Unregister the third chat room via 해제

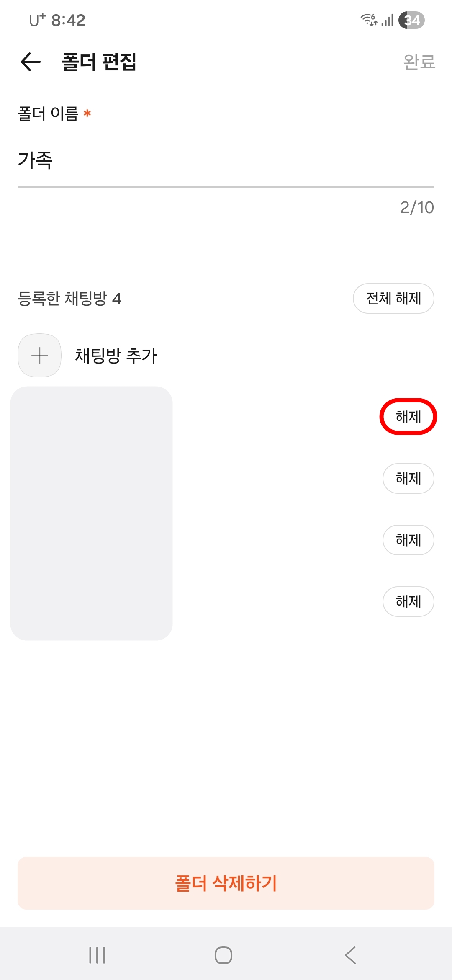click(408, 540)
